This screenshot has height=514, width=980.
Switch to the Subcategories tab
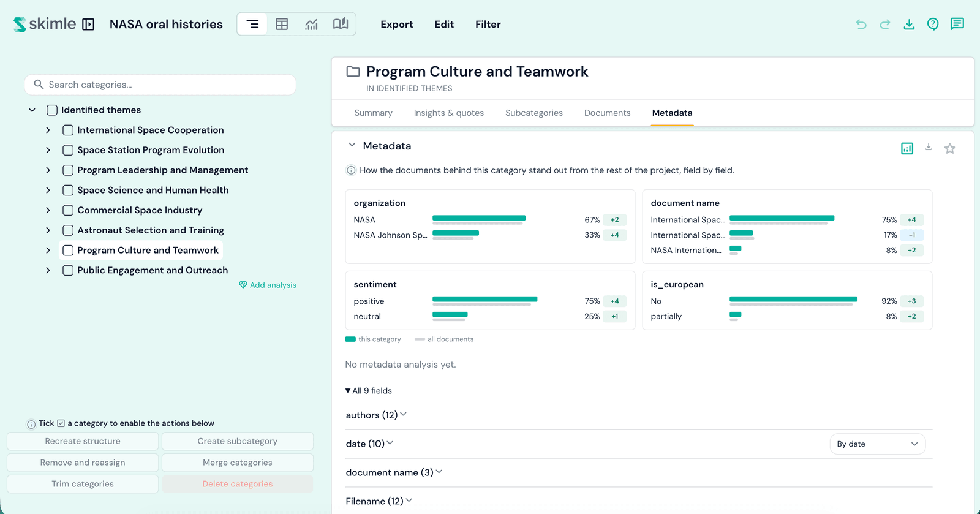(534, 113)
